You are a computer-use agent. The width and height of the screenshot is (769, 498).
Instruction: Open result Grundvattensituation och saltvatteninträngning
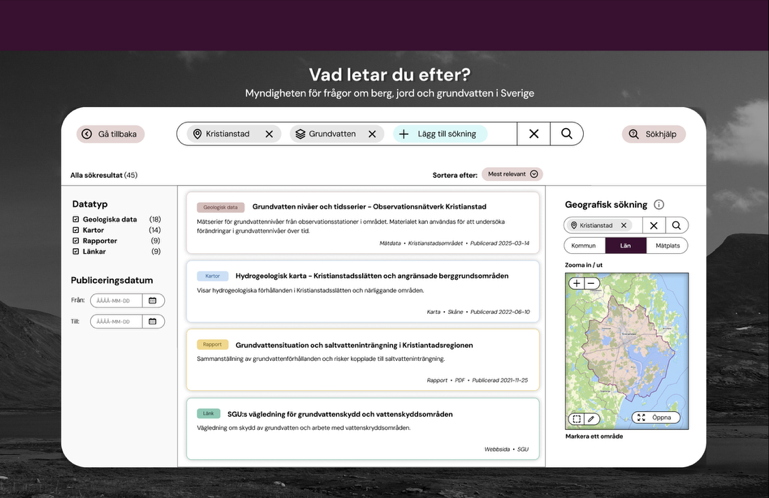click(354, 345)
